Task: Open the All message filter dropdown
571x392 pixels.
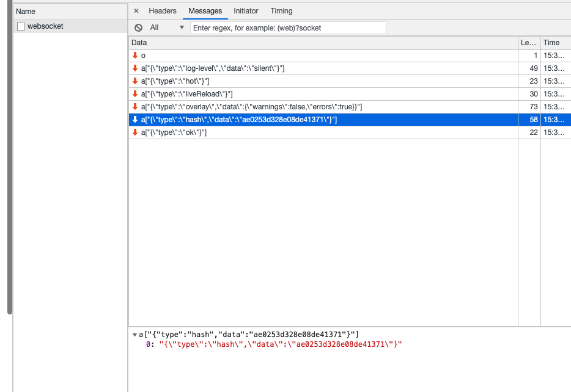Action: 167,27
